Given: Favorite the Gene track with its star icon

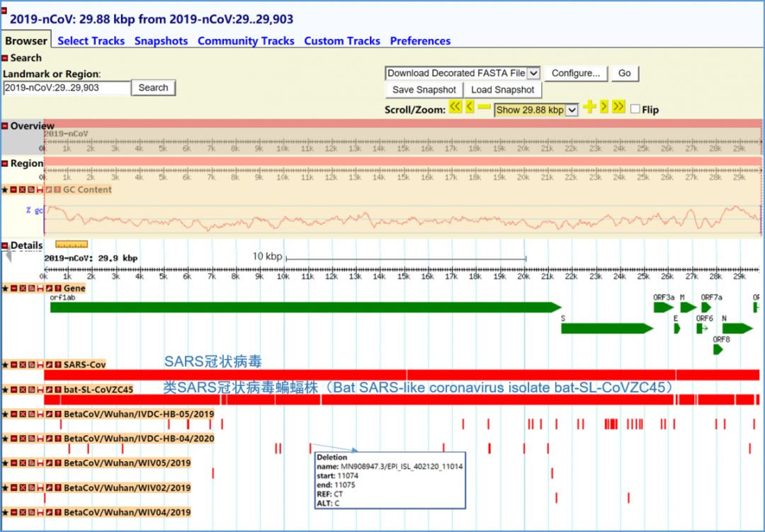Looking at the screenshot, I should (5, 288).
